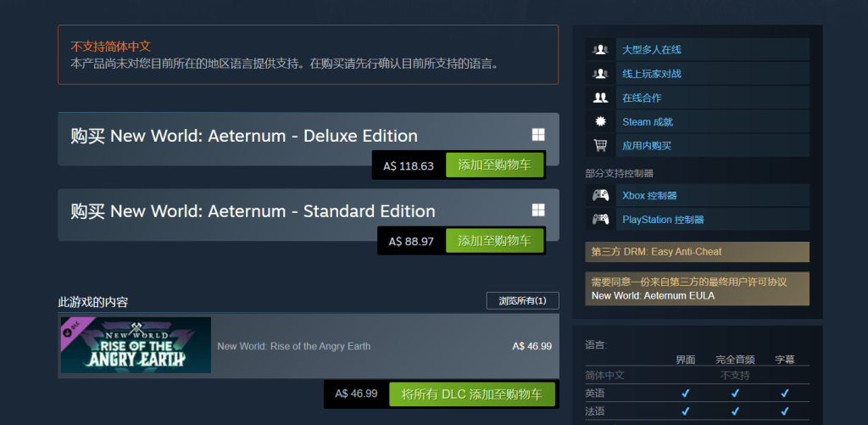Screen dimensions: 868x425
Task: Open Rise of the Angry Earth thumbnail
Action: (136, 345)
